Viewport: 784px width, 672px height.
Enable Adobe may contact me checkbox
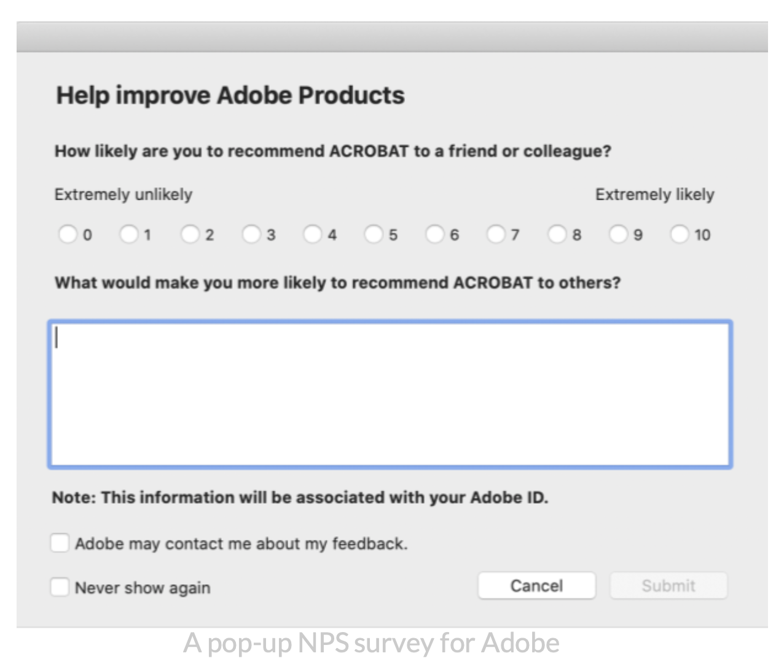(60, 543)
